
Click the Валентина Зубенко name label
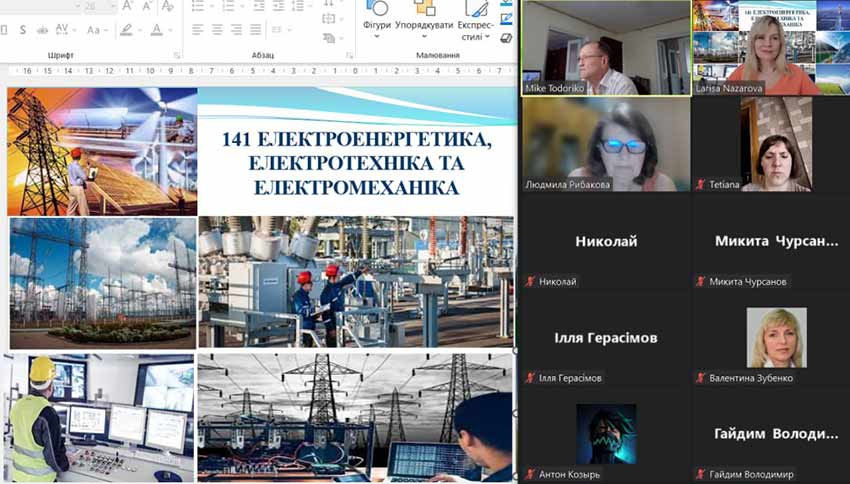(x=753, y=378)
